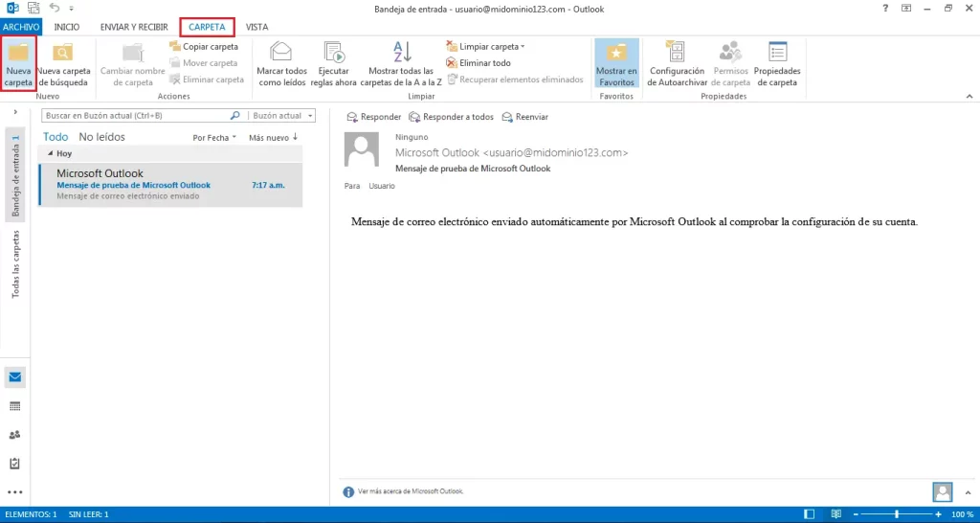
Task: Click Recuperar elementos eliminados
Action: click(x=515, y=80)
